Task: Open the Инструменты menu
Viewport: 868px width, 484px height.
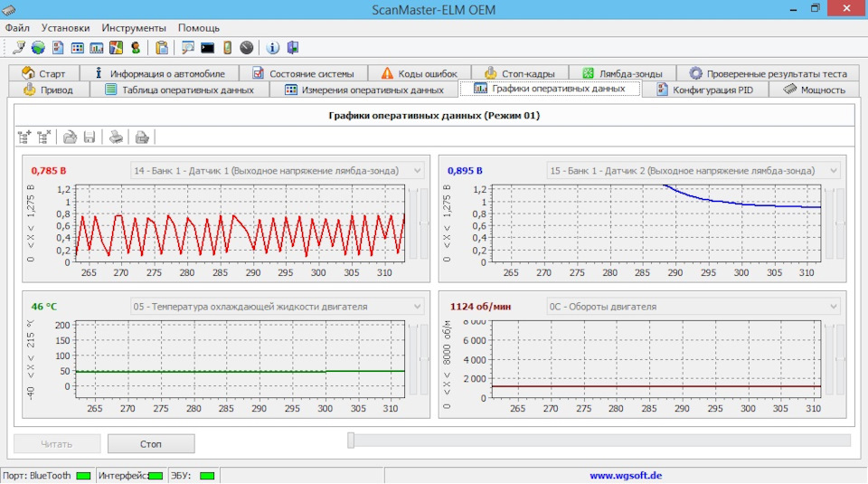Action: [x=133, y=28]
